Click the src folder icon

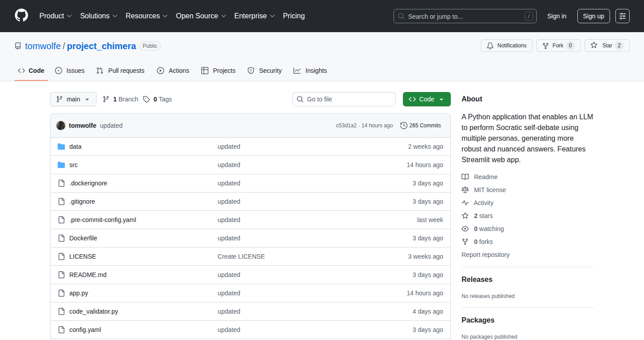[61, 165]
